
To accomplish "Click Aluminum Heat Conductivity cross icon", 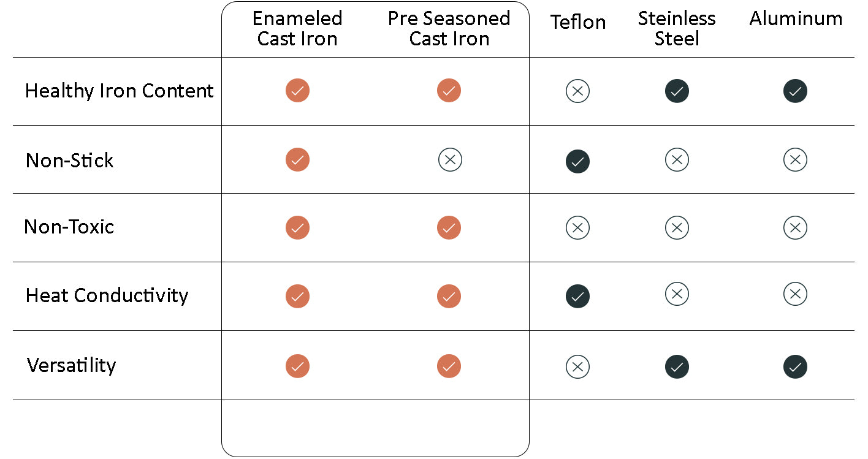I will click(795, 294).
